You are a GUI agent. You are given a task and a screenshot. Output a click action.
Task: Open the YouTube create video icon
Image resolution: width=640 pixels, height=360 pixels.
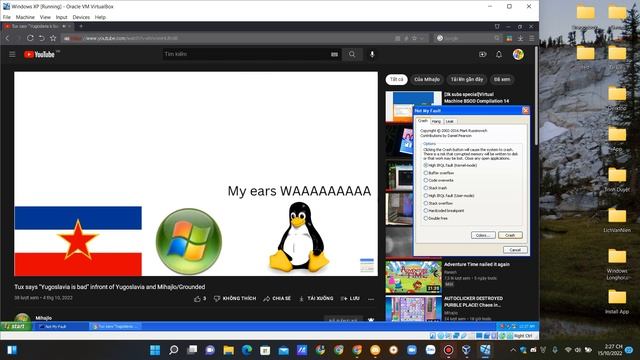click(482, 54)
